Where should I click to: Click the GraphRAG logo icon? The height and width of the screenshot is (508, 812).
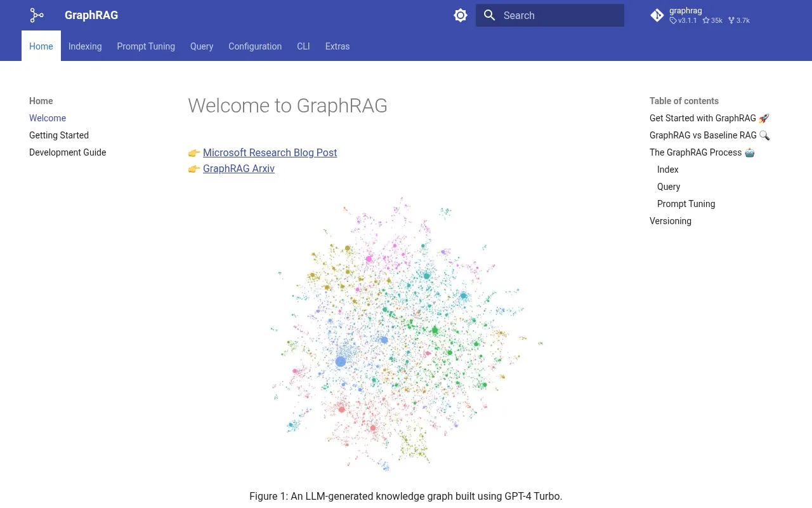point(37,15)
